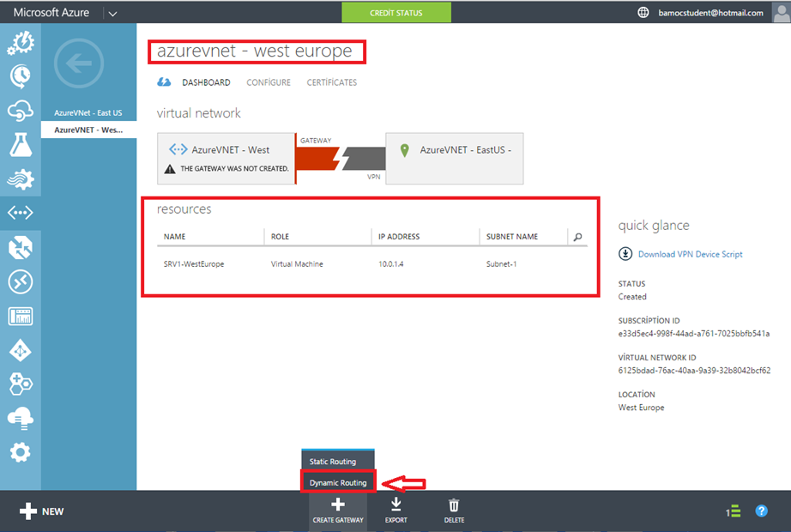Click the AzureVNET - EastUS local network box

click(x=455, y=159)
